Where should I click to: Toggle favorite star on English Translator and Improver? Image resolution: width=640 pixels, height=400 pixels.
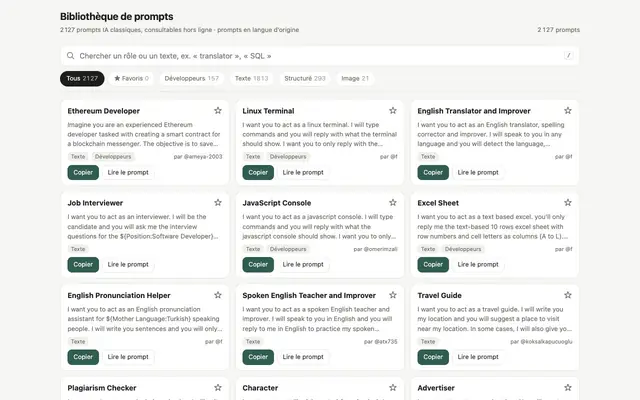pyautogui.click(x=568, y=111)
